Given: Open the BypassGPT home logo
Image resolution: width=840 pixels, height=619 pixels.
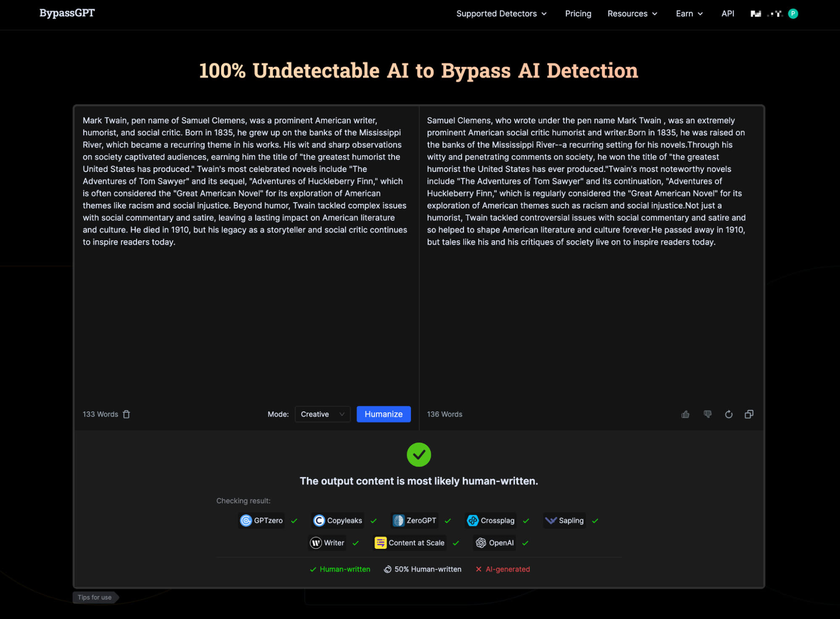Looking at the screenshot, I should tap(67, 13).
